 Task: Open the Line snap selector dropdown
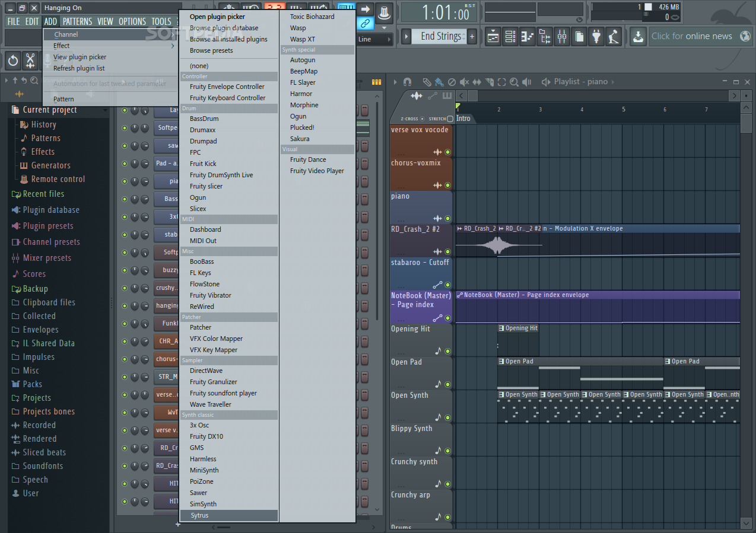tap(375, 39)
